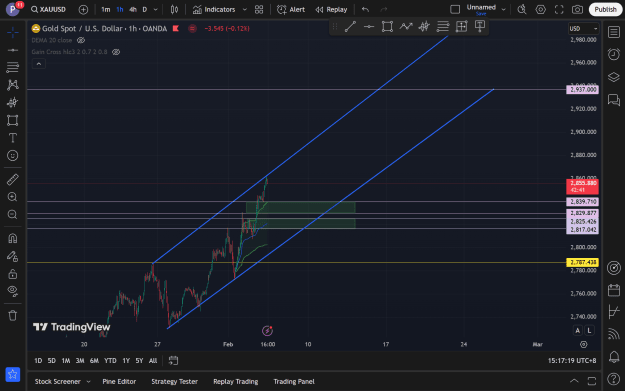Switch to D timeframe
The width and height of the screenshot is (625, 391).
pos(145,9)
